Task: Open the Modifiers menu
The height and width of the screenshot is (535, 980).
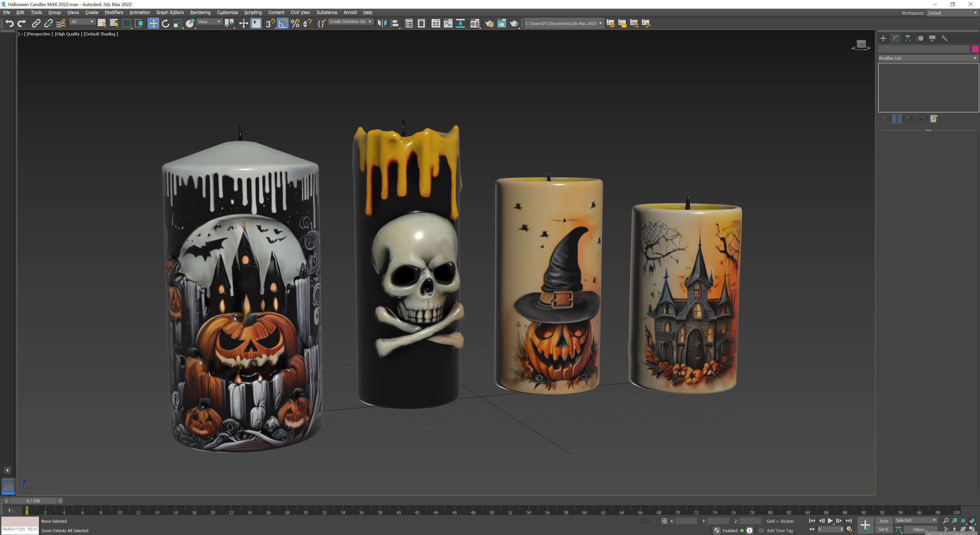Action: tap(114, 13)
